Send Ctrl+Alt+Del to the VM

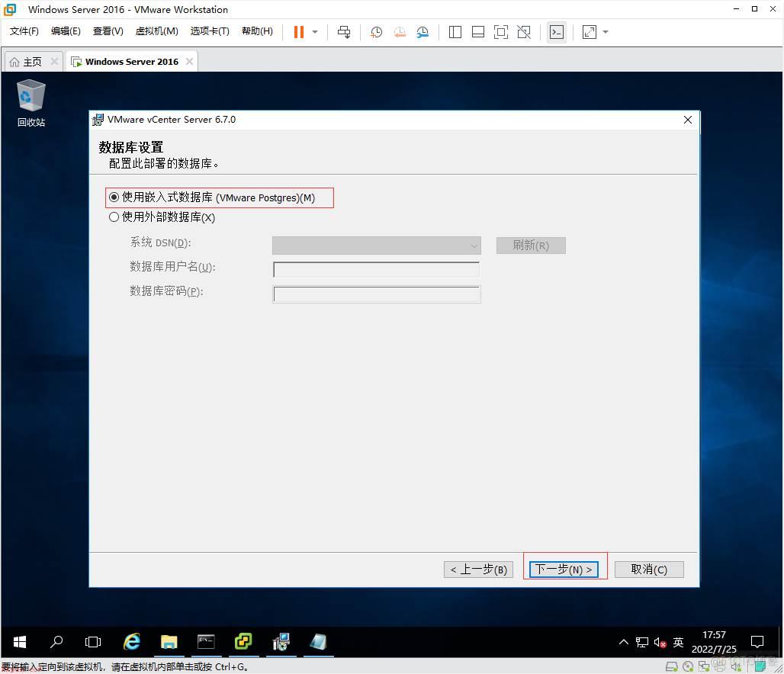[x=344, y=32]
